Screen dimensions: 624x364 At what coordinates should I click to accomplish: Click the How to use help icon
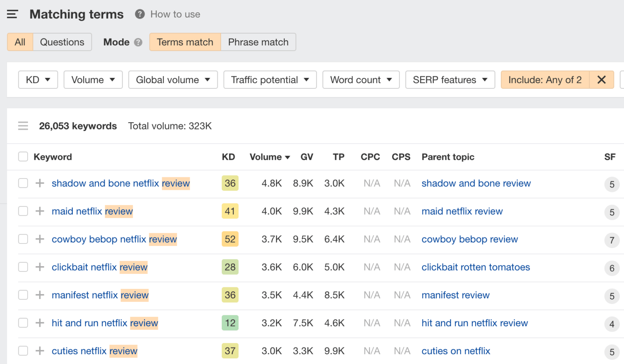point(140,14)
